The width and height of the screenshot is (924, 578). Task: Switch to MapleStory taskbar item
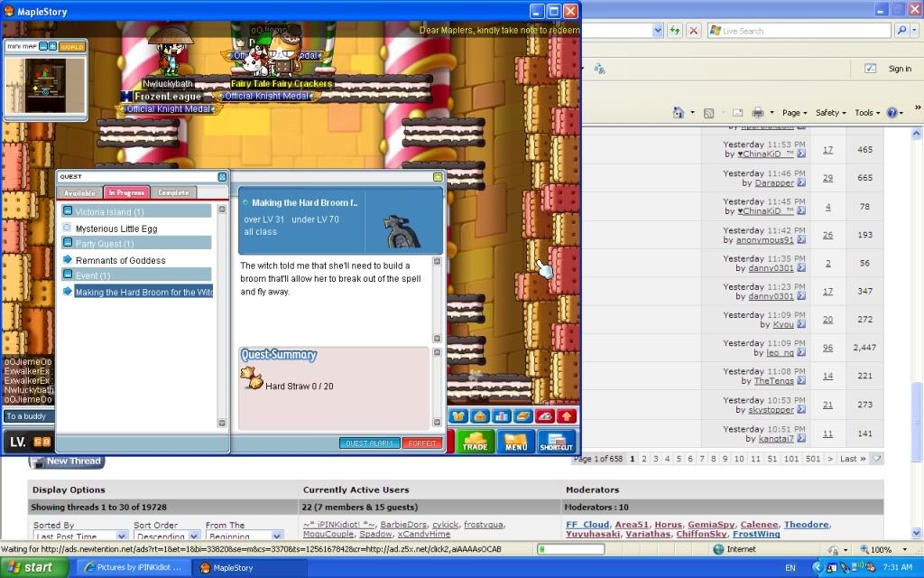click(x=251, y=567)
